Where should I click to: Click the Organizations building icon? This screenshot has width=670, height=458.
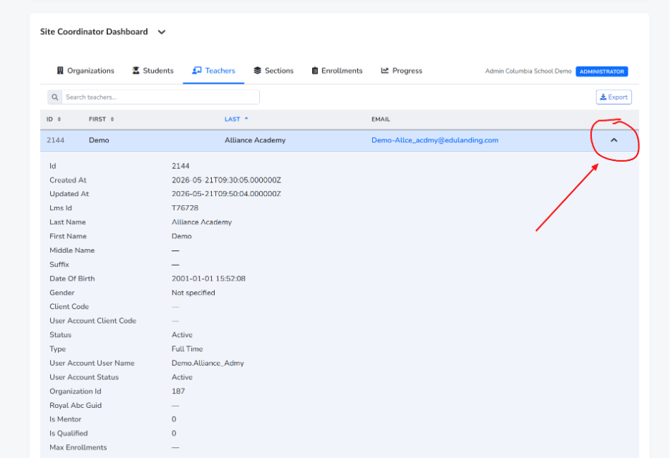tap(60, 70)
